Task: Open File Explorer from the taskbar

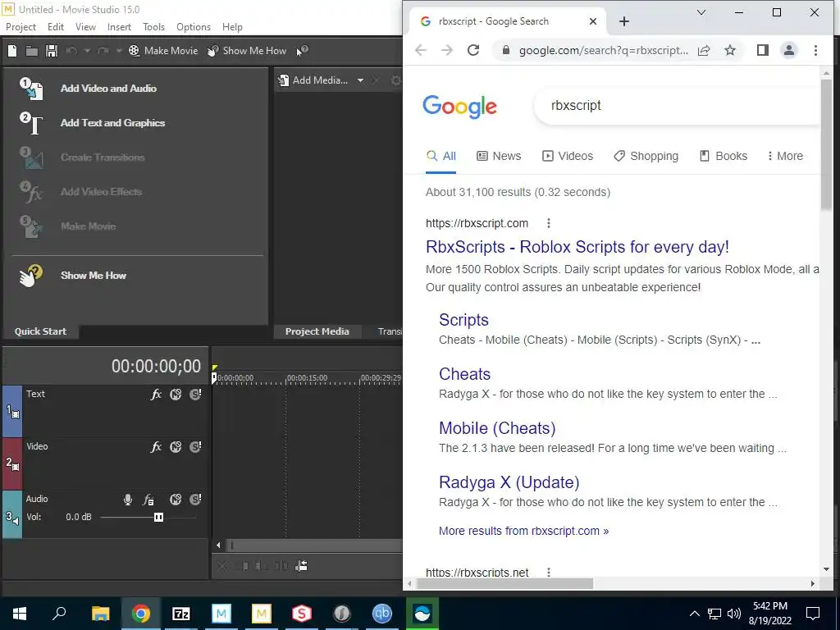Action: [x=100, y=614]
